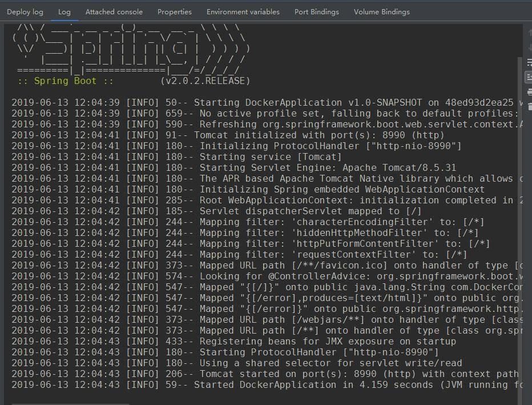Click 'Initializing Spring embedded WebApplicationContext' line
Viewport: 532px width, 405px height.
pyautogui.click(x=248, y=190)
